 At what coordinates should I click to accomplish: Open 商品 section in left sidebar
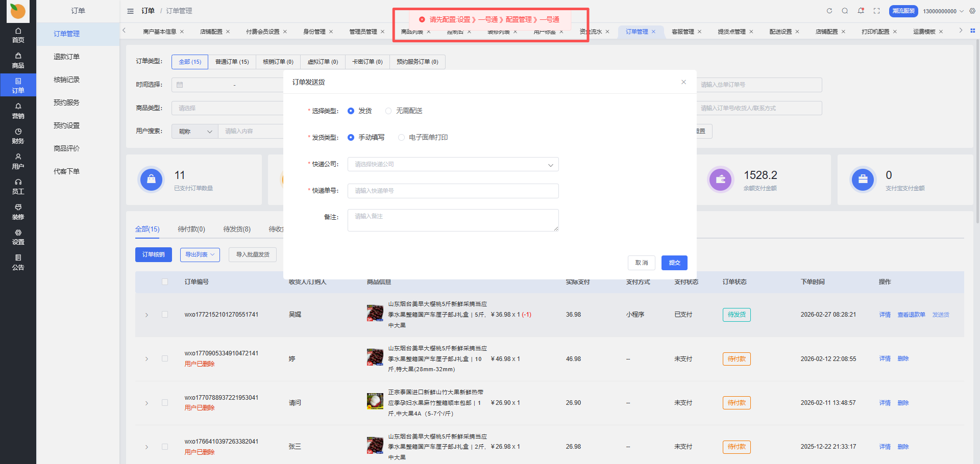click(18, 60)
